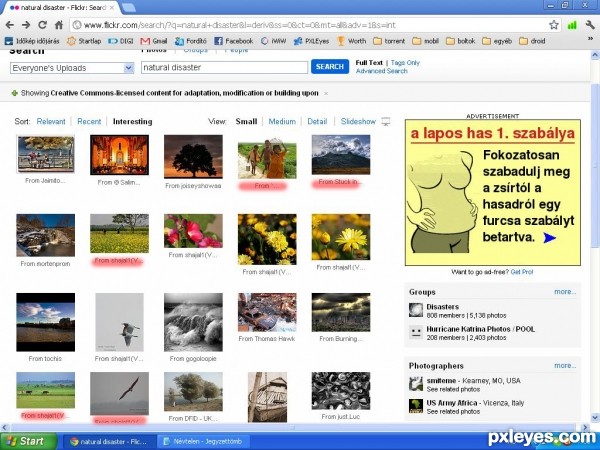Screen dimensions: 600x450
Task: Click the Hurricane Katrina group avatar icon
Action: (416, 332)
